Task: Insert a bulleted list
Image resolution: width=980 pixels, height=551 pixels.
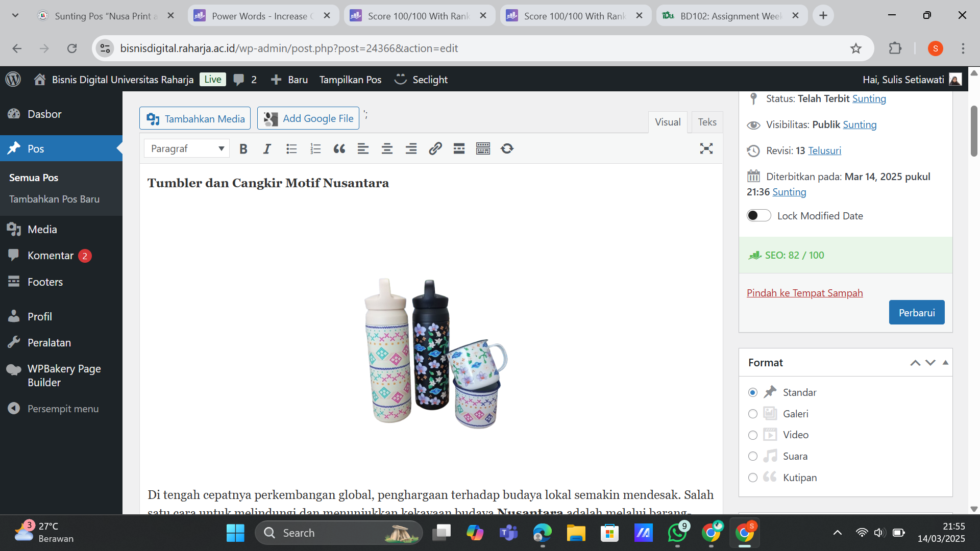Action: 291,149
